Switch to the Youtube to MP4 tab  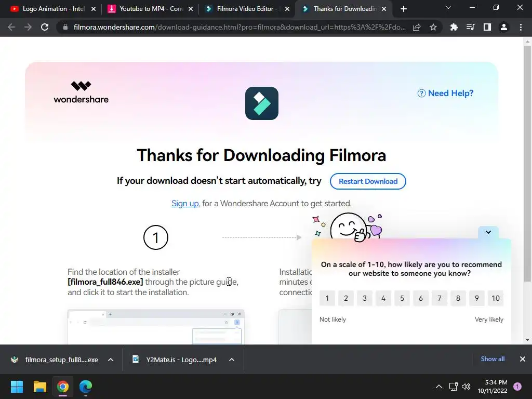click(x=150, y=9)
